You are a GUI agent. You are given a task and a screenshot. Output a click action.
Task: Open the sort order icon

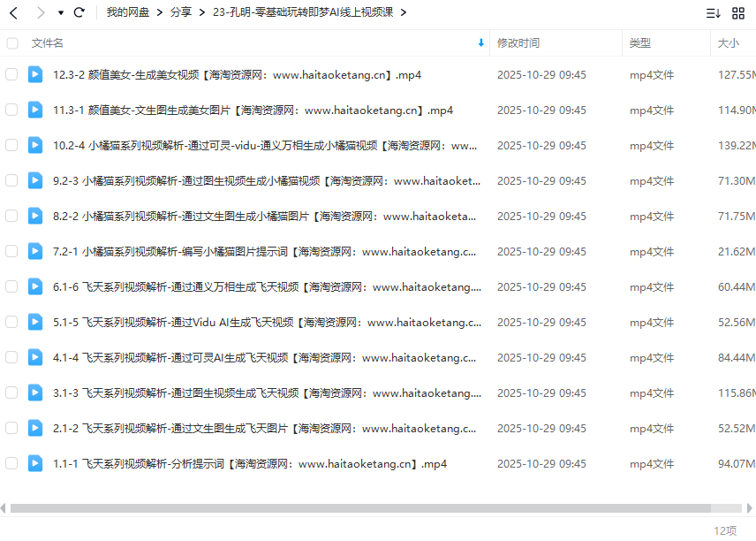[x=713, y=12]
